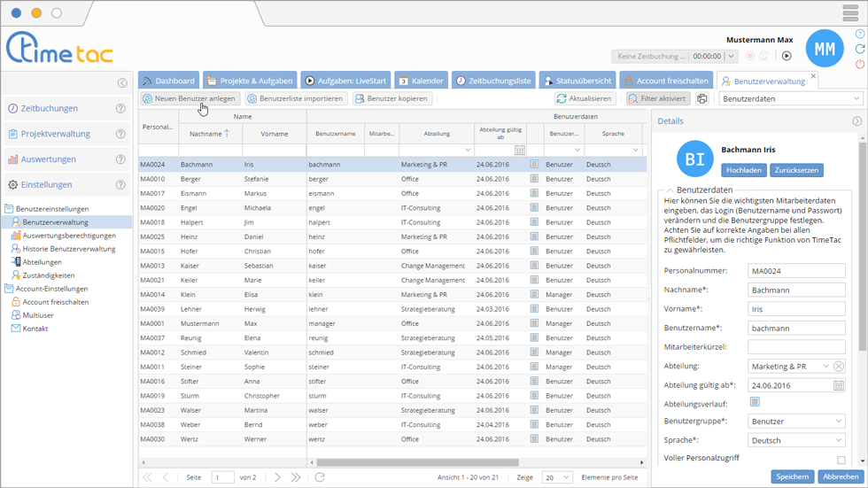The width and height of the screenshot is (868, 488).
Task: Collapse the Benutzerdaten section in the details panel
Action: coord(668,190)
